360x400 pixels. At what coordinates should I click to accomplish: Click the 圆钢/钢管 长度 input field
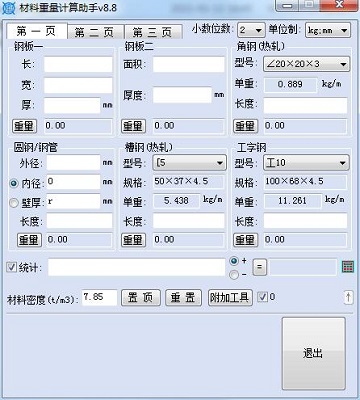click(79, 221)
